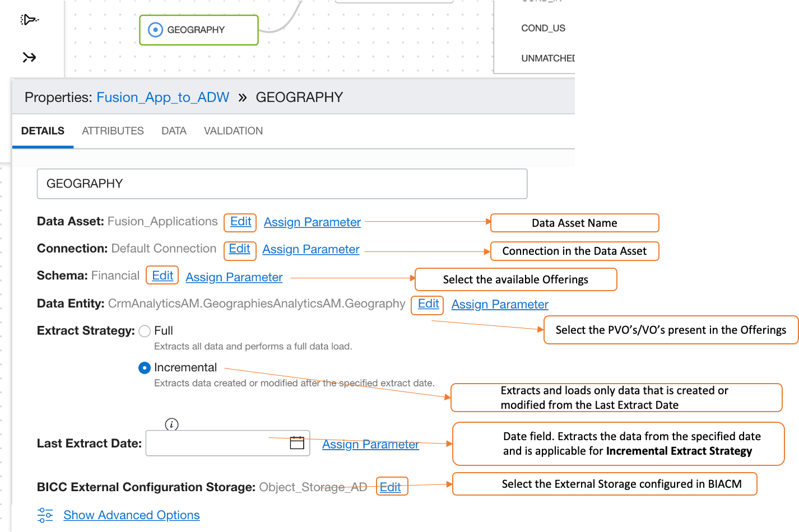799x532 pixels.
Task: Open the DATA tab
Action: click(x=174, y=131)
